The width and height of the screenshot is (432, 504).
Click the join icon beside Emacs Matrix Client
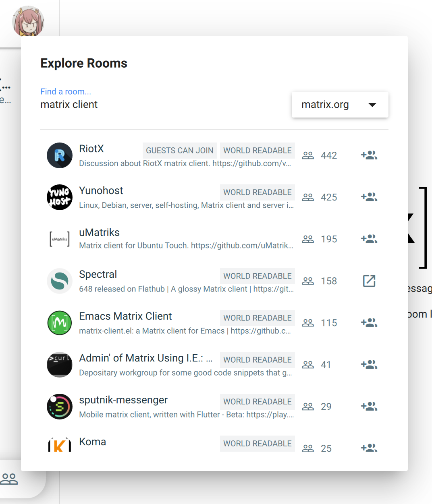(x=369, y=322)
